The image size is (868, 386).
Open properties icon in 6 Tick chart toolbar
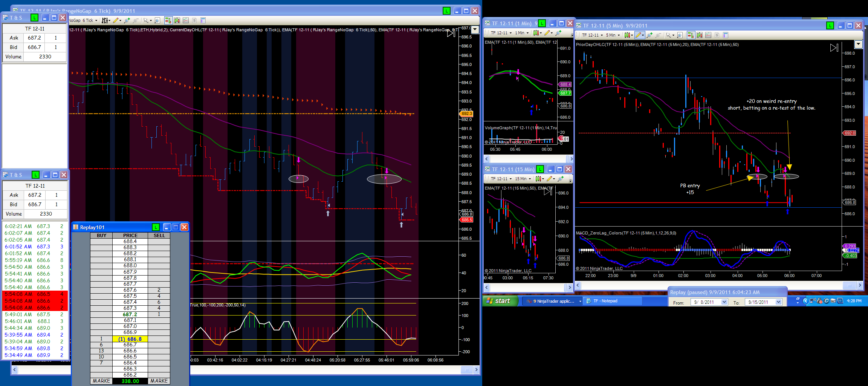[x=203, y=20]
